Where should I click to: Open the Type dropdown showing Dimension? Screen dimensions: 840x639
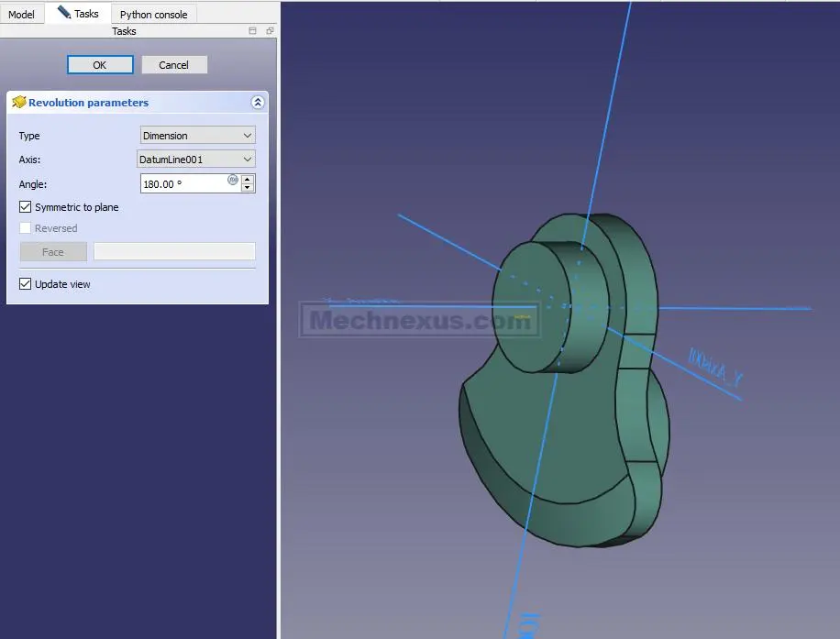pos(197,136)
